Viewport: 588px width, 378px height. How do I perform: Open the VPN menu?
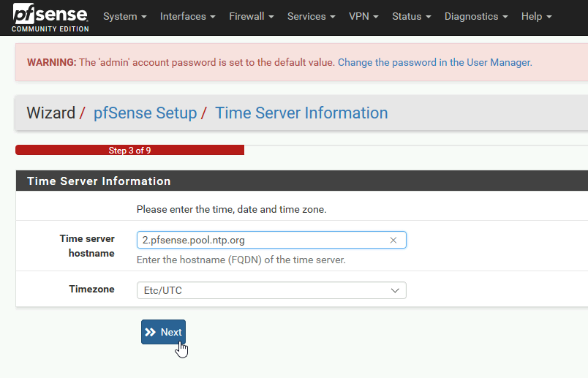[363, 17]
